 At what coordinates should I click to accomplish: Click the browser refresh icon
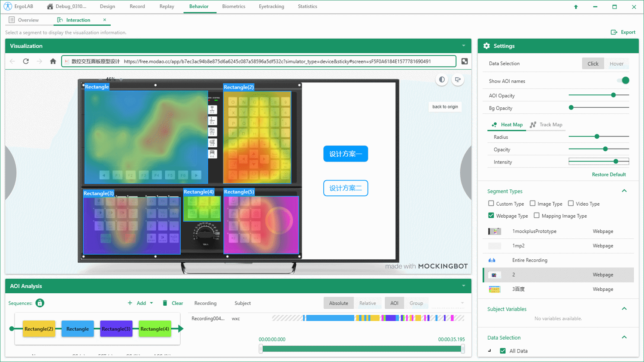click(26, 61)
